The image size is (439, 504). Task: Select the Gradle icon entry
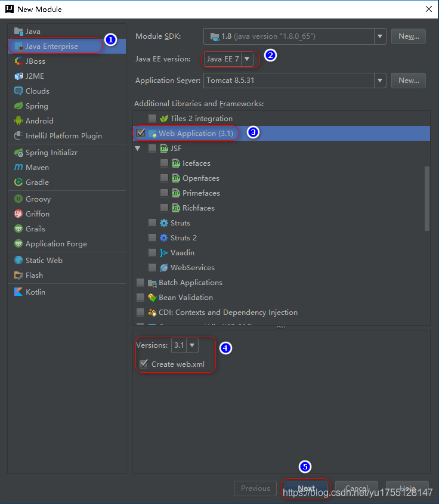click(x=19, y=183)
